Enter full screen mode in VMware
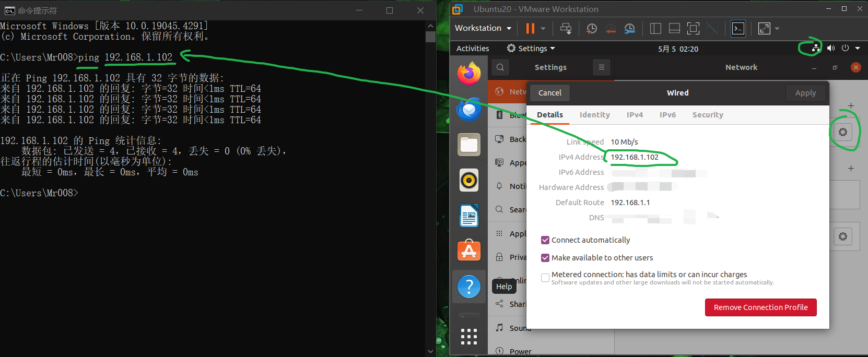Viewport: 868px width, 357px height. pos(693,29)
